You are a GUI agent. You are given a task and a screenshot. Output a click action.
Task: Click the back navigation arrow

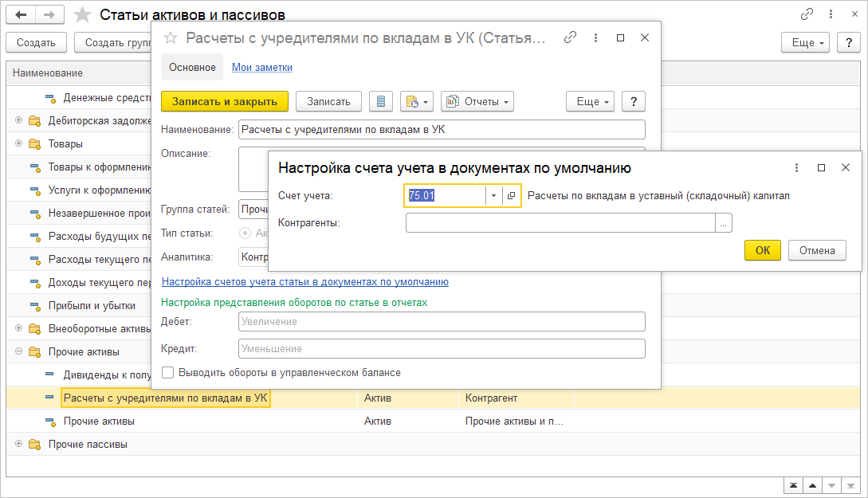pyautogui.click(x=20, y=15)
